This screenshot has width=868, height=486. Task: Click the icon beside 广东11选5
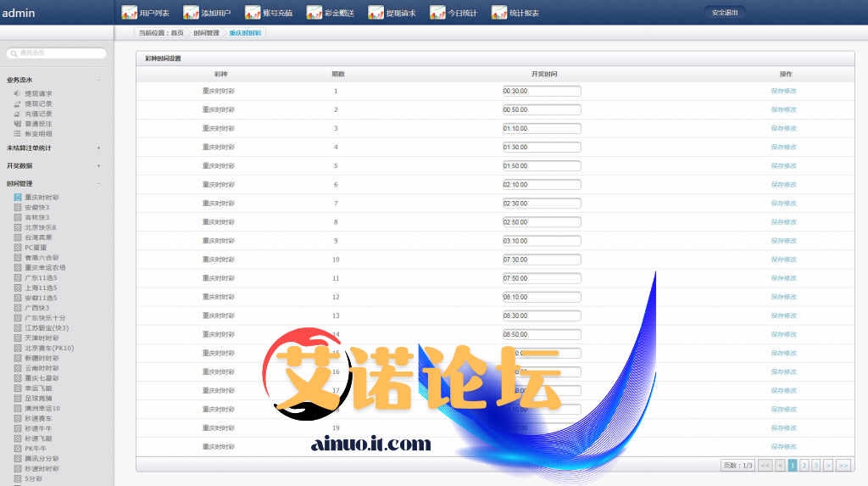(18, 277)
